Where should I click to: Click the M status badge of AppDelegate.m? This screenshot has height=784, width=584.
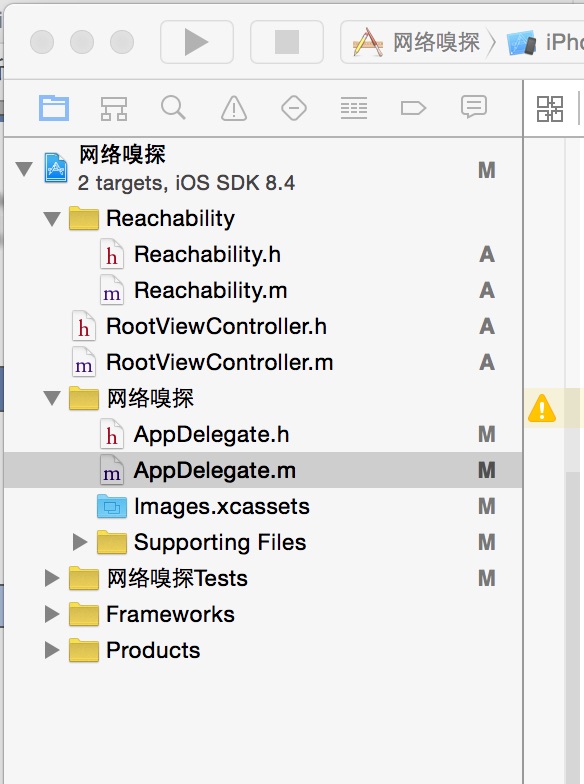point(486,470)
